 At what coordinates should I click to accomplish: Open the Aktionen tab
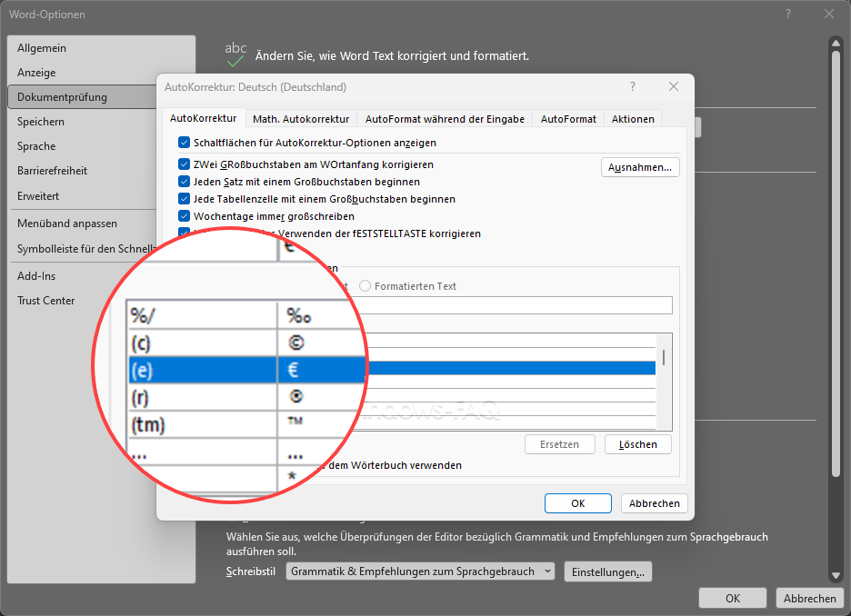(633, 119)
